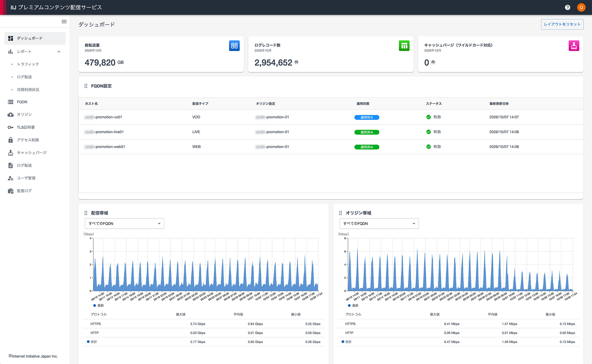Image resolution: width=592 pixels, height=364 pixels.
Task: Click the origin cloud upload icon
Action: (x=11, y=115)
